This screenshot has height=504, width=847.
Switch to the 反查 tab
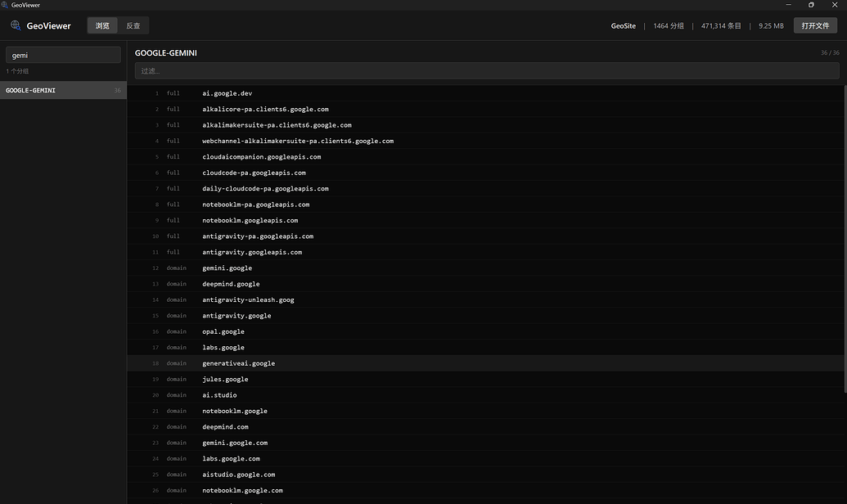(x=133, y=25)
